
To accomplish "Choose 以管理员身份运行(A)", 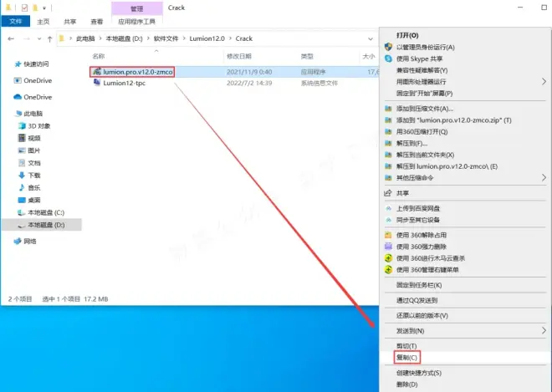I will point(425,47).
